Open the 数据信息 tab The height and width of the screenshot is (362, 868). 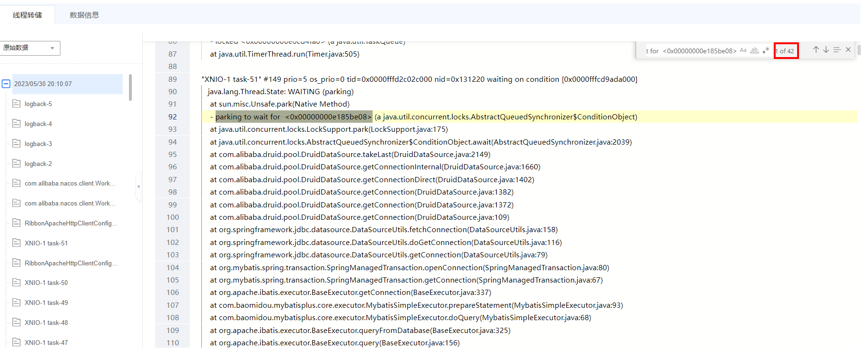[84, 15]
